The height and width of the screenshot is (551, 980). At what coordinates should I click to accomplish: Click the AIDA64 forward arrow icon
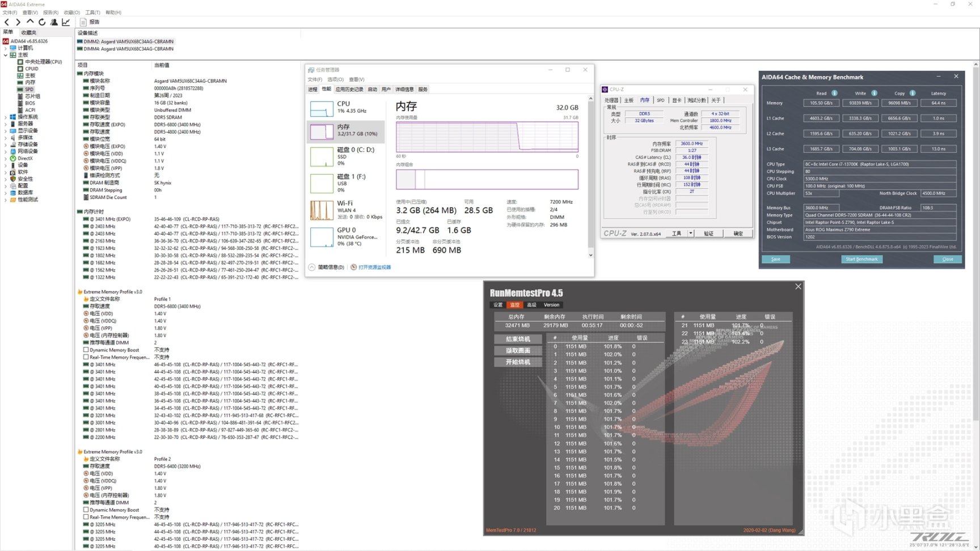(18, 22)
